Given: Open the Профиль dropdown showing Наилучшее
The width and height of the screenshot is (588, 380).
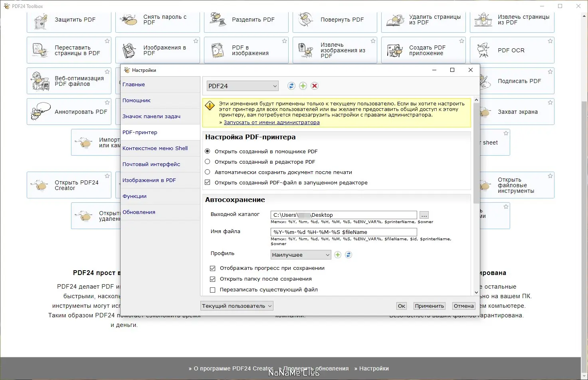Looking at the screenshot, I should click(301, 255).
